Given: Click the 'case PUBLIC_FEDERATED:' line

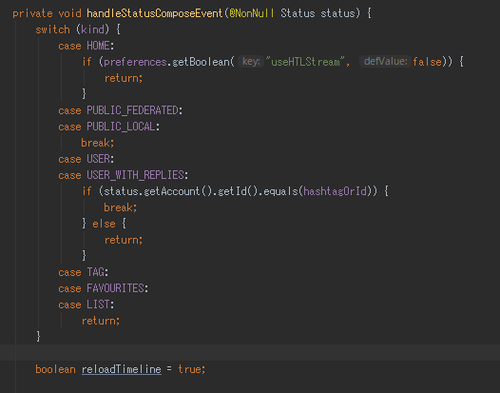Looking at the screenshot, I should pos(120,110).
